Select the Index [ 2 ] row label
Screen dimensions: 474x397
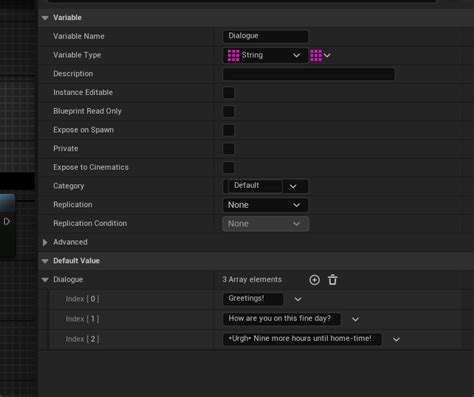(82, 339)
